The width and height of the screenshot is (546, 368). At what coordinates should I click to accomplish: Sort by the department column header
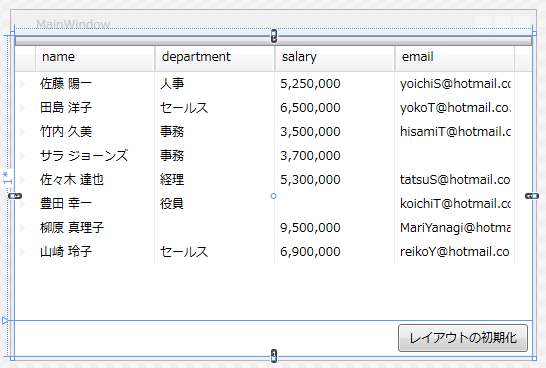pos(215,58)
